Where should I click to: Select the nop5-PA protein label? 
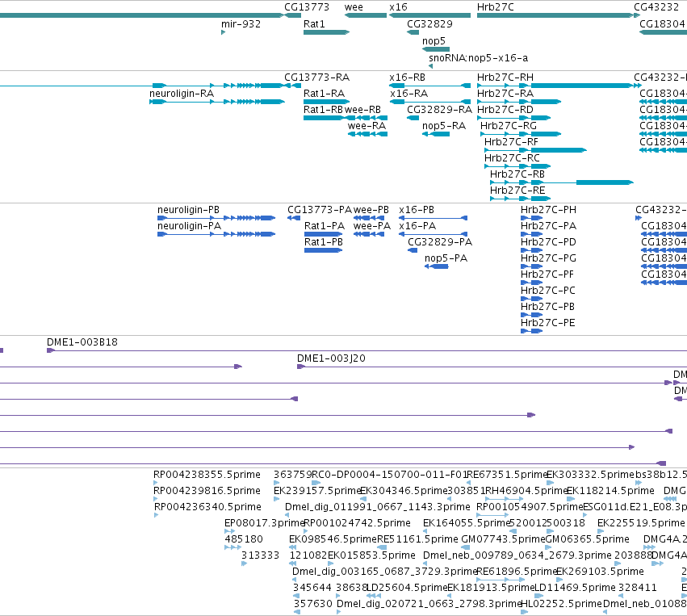click(446, 258)
